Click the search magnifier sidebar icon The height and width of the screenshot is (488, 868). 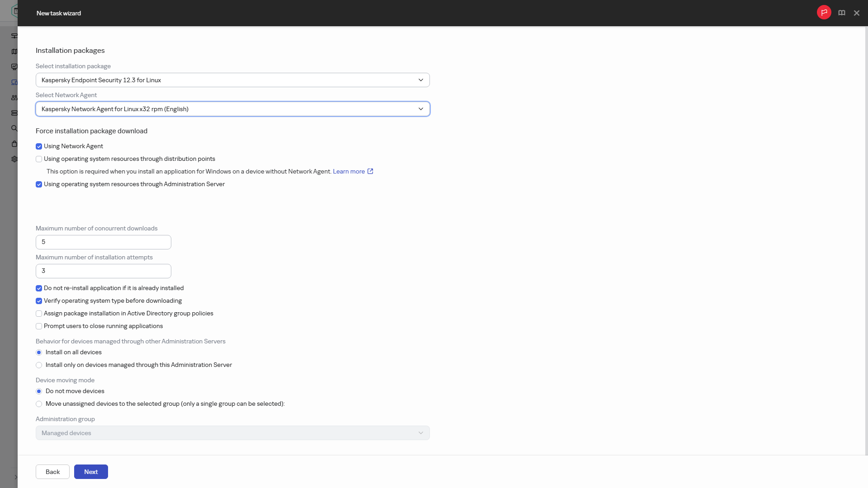coord(14,128)
